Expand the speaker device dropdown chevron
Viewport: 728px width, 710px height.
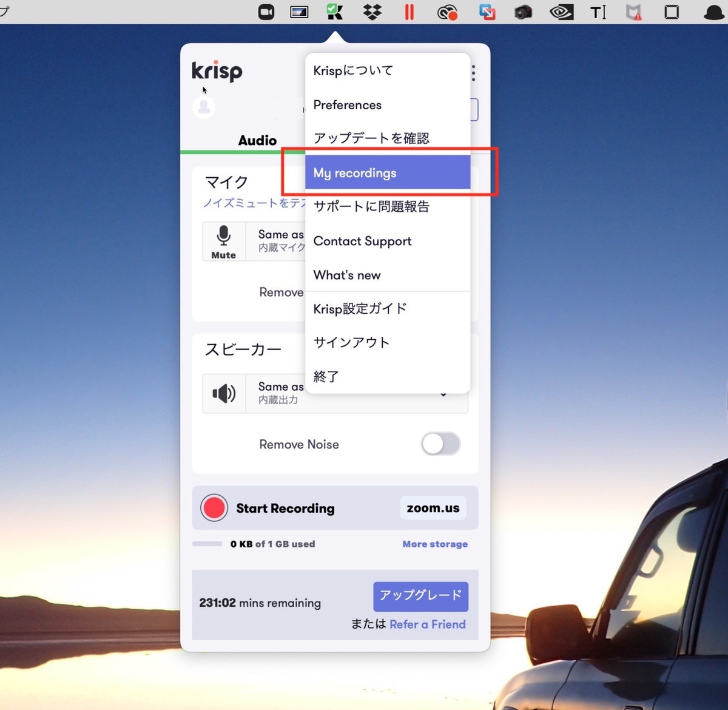point(443,395)
